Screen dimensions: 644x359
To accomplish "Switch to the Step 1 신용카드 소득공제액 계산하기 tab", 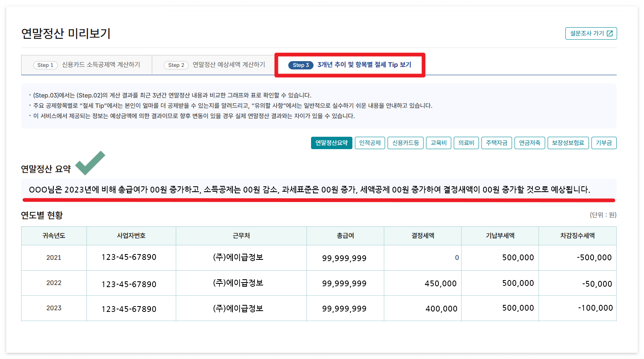I will point(86,65).
